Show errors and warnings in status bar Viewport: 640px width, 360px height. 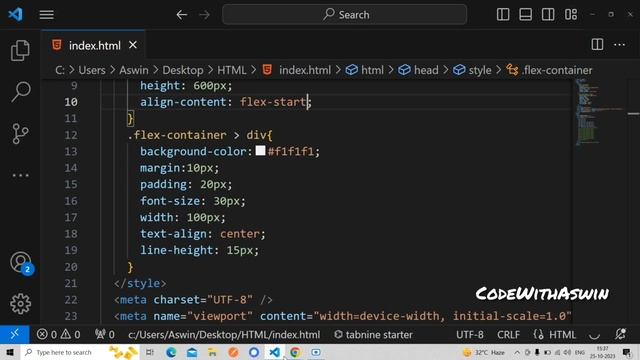58,335
